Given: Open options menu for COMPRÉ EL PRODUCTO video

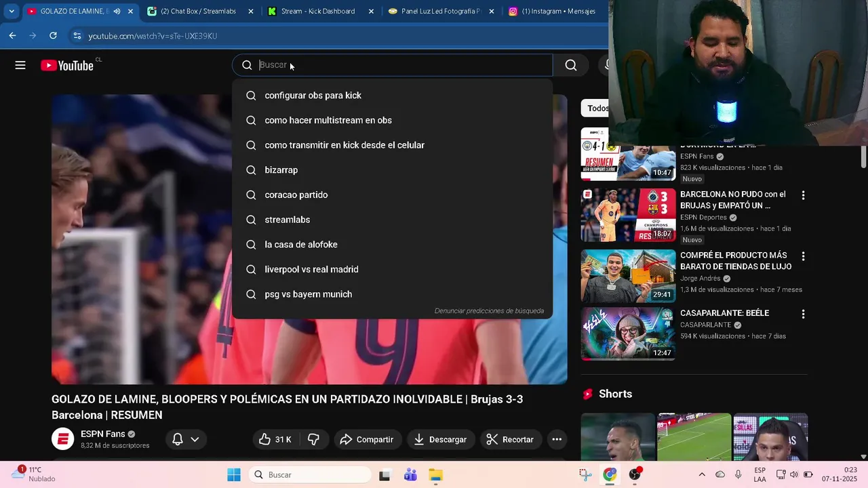Looking at the screenshot, I should pyautogui.click(x=803, y=256).
